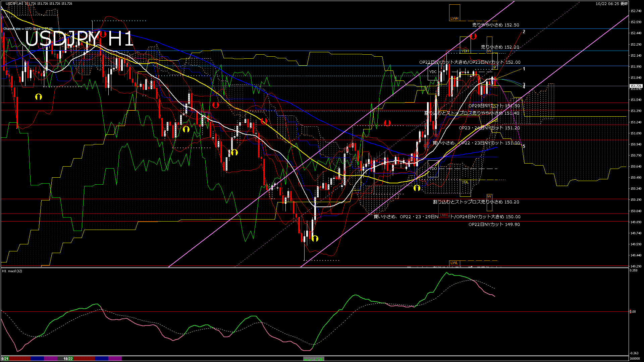Click the current price tag 151.726
Screen dimensions: 644x362
pyautogui.click(x=636, y=86)
